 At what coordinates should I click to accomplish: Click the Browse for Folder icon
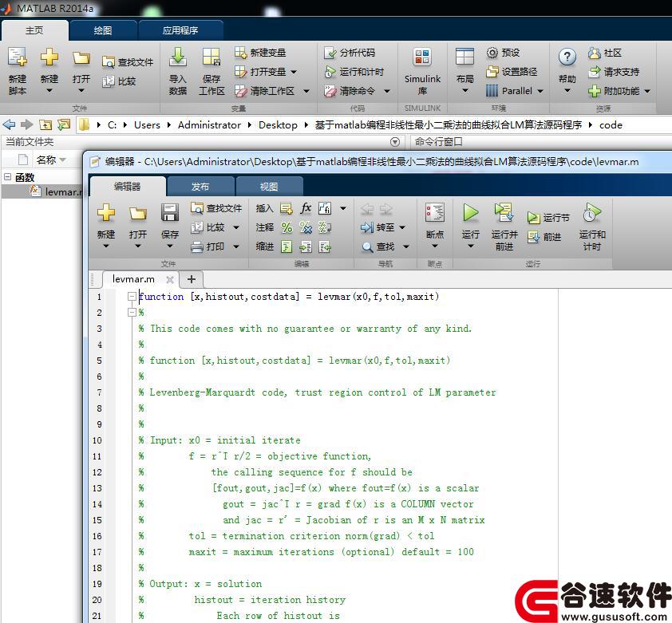click(x=64, y=124)
